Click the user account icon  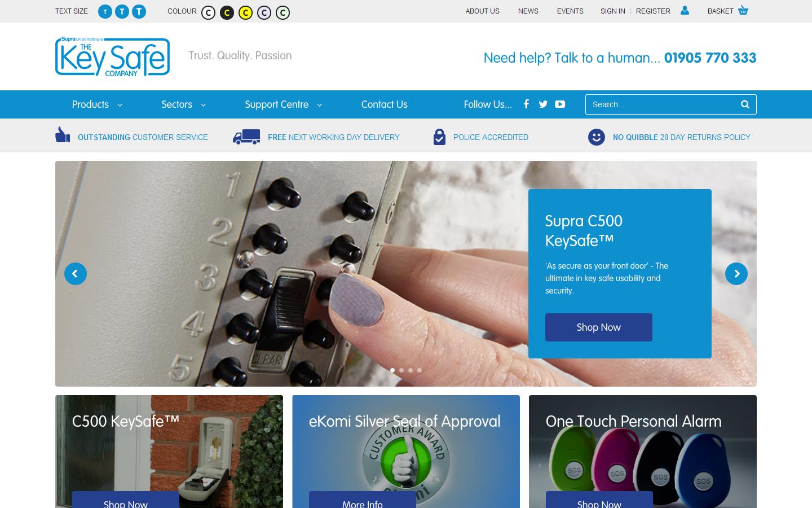point(685,10)
